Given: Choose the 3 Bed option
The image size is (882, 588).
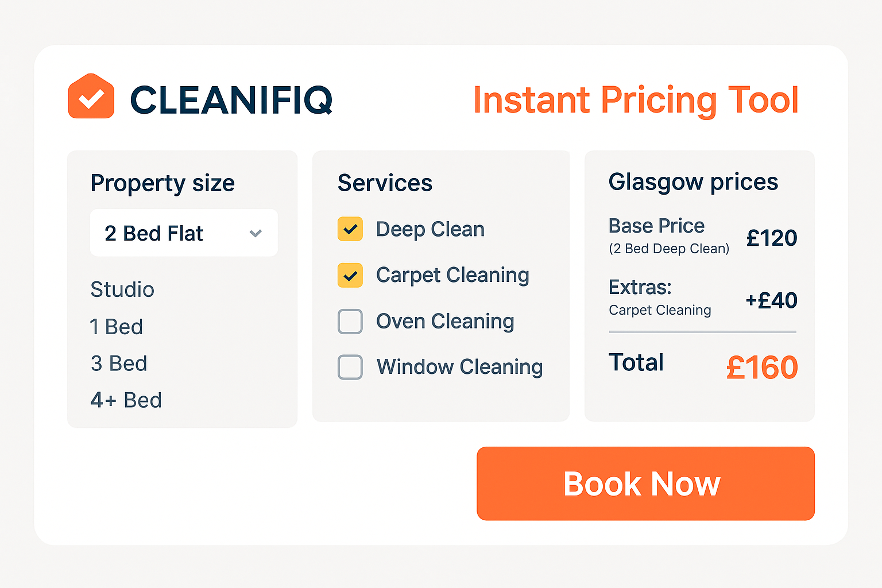Looking at the screenshot, I should tap(119, 363).
